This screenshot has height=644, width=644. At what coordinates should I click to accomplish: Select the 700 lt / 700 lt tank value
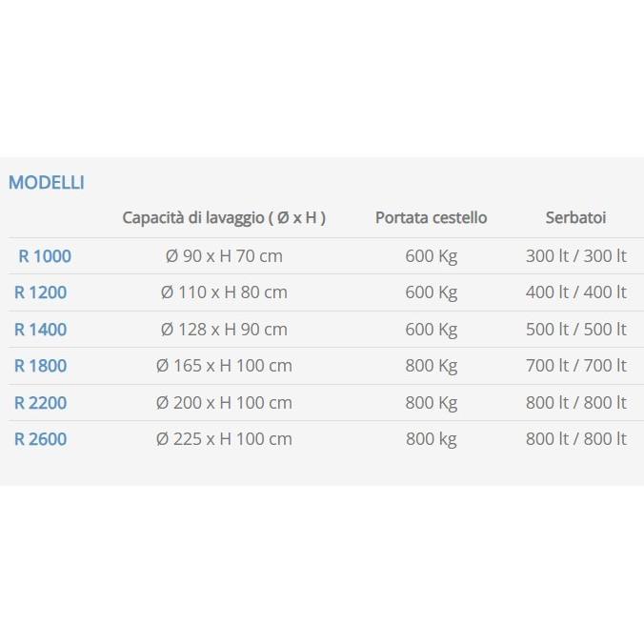click(x=575, y=366)
